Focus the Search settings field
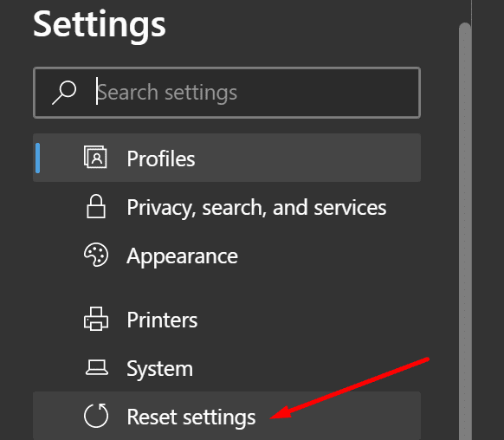This screenshot has height=440, width=504. pos(227,93)
